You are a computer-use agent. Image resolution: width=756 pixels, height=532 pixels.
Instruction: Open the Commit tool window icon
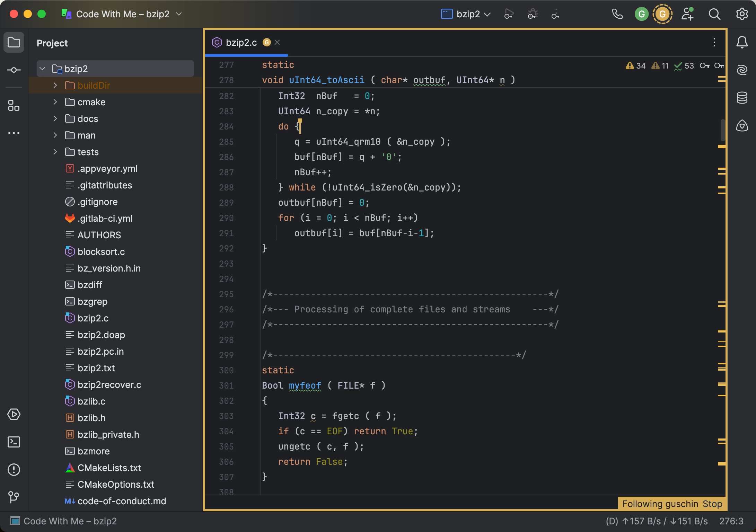[14, 70]
